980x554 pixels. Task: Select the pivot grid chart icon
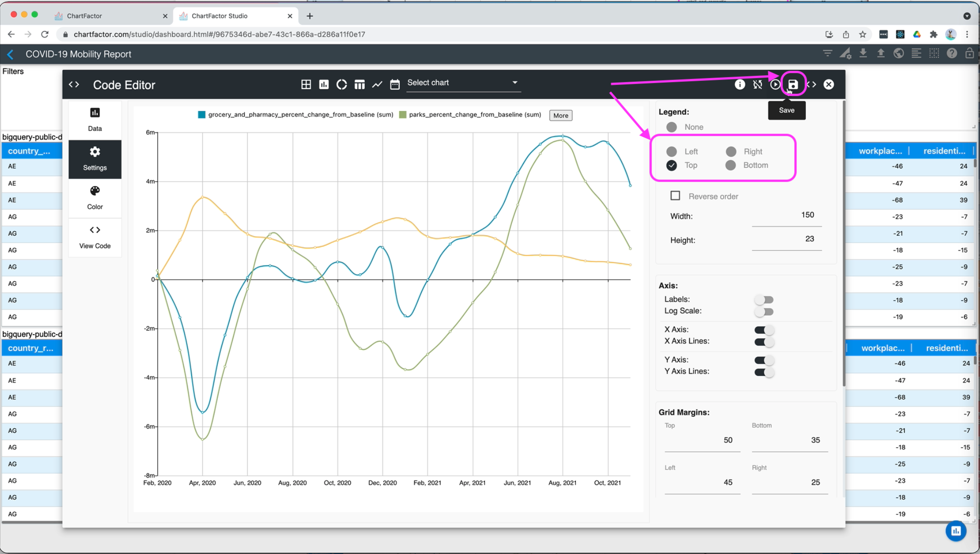coord(306,85)
